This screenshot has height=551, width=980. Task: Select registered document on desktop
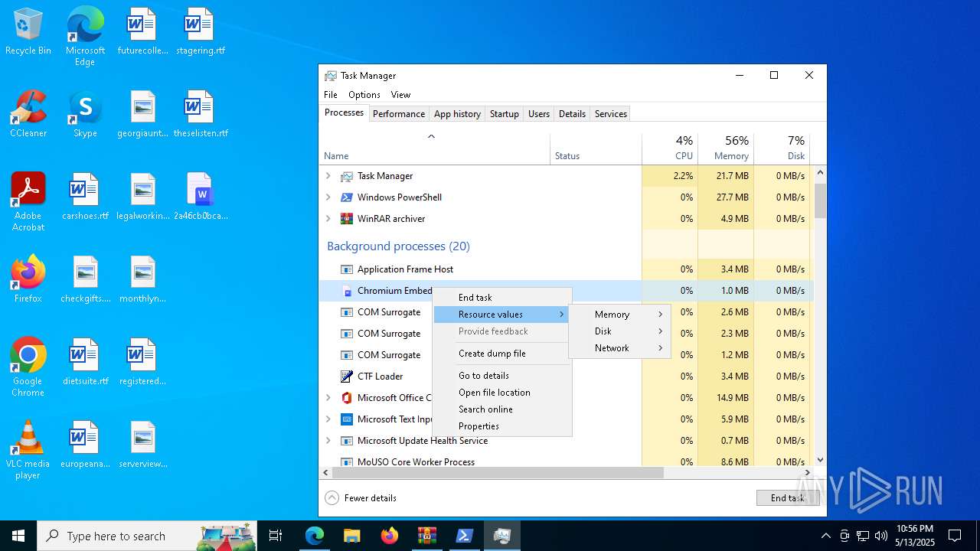coord(142,363)
